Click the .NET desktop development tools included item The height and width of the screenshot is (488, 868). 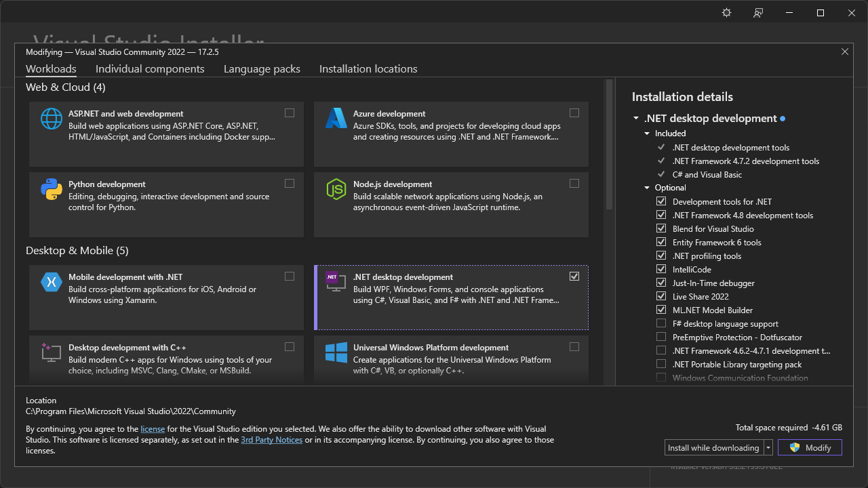coord(731,148)
